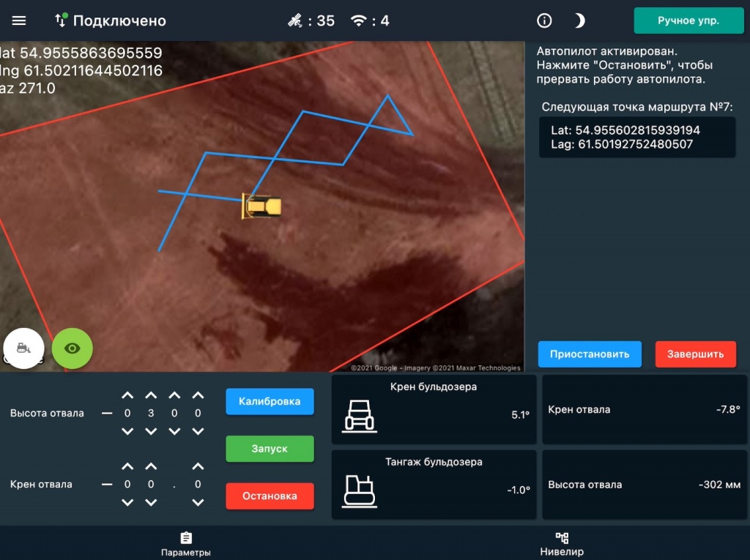
Task: Toggle dark mode moon icon
Action: pos(579,20)
